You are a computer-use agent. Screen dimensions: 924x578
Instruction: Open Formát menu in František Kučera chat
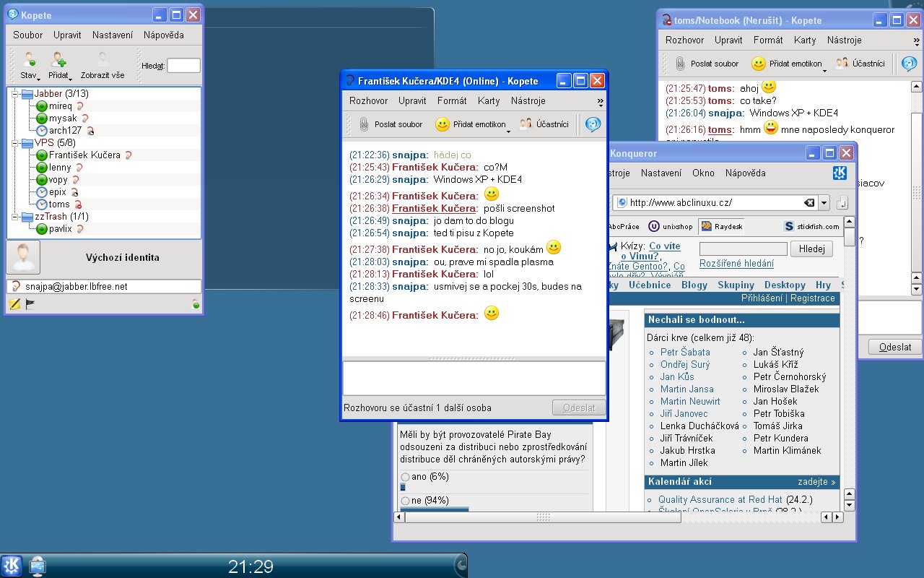tap(452, 100)
